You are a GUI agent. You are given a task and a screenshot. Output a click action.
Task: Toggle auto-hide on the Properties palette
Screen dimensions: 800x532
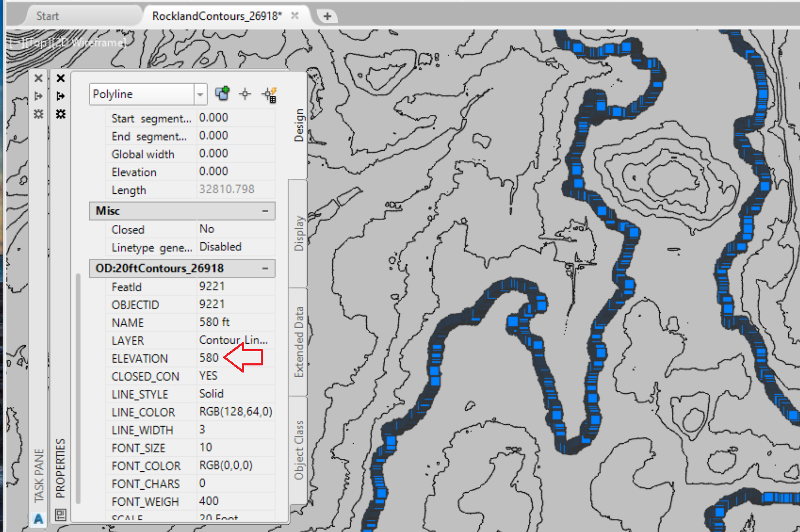tap(61, 96)
